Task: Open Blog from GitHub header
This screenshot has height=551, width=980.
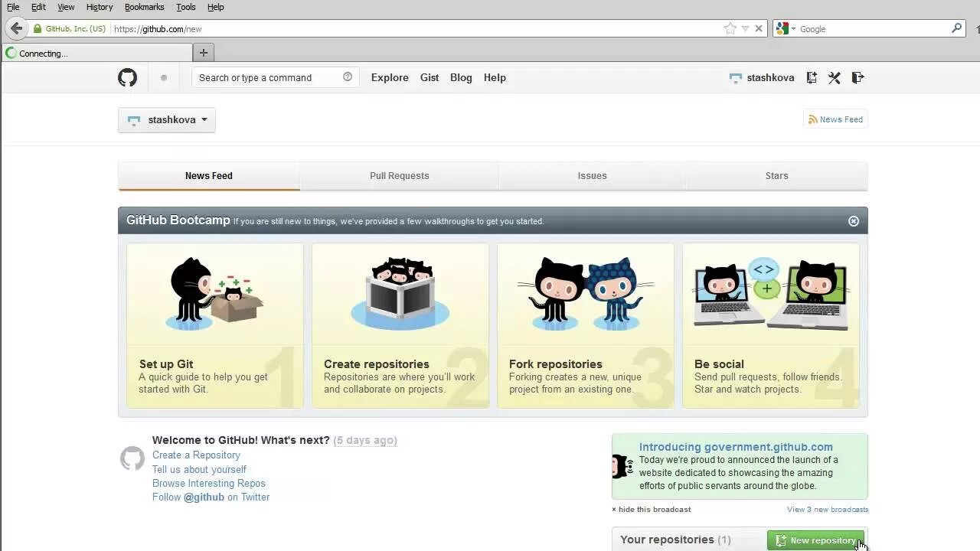Action: (x=461, y=77)
